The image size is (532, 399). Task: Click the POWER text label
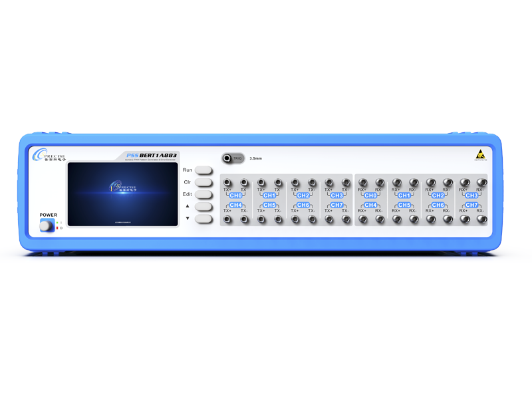click(x=48, y=215)
